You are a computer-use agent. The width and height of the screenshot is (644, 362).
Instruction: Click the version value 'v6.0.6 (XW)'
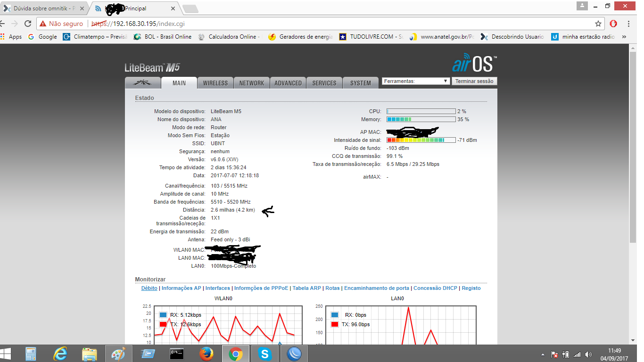(x=225, y=159)
